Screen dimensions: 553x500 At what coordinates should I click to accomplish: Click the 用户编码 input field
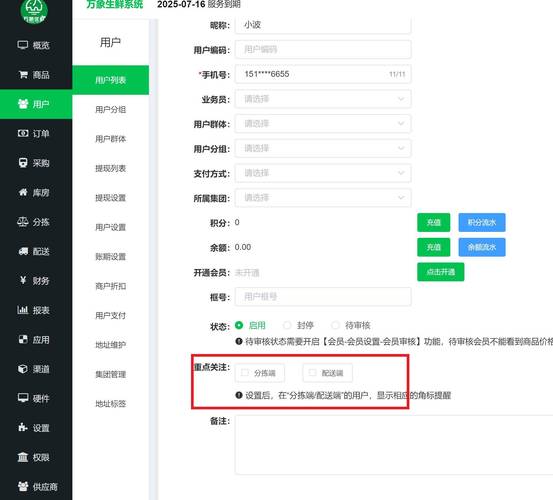(x=323, y=49)
